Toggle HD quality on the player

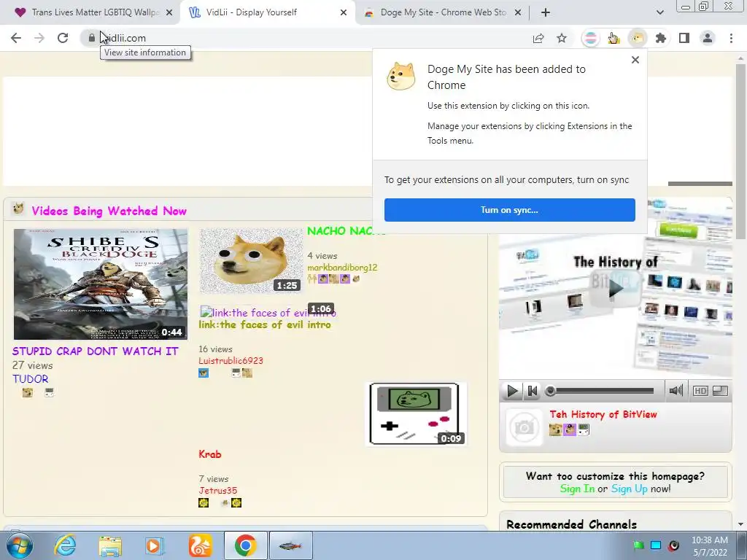[700, 391]
